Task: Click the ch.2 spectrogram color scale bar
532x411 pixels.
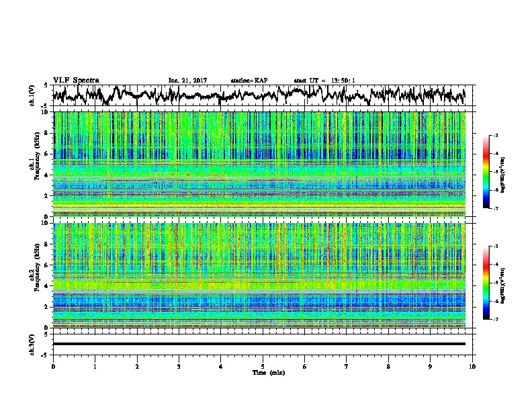Action: tap(486, 283)
